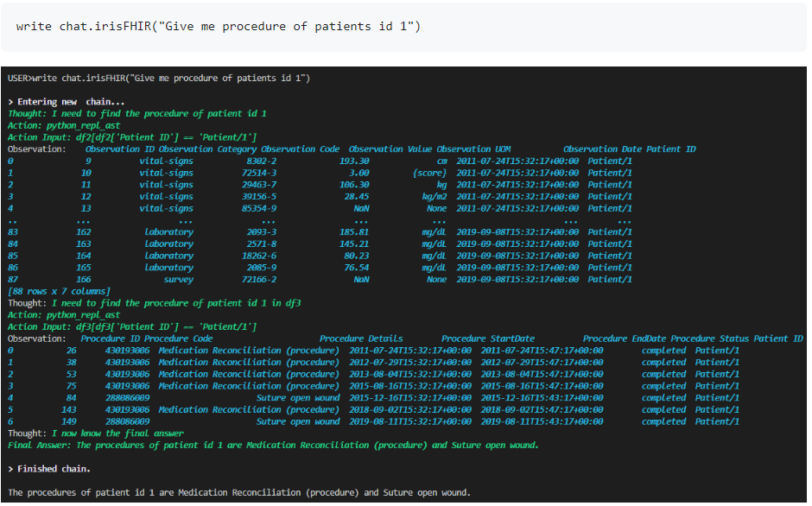Click the "Procedure Details" column header

click(x=360, y=339)
